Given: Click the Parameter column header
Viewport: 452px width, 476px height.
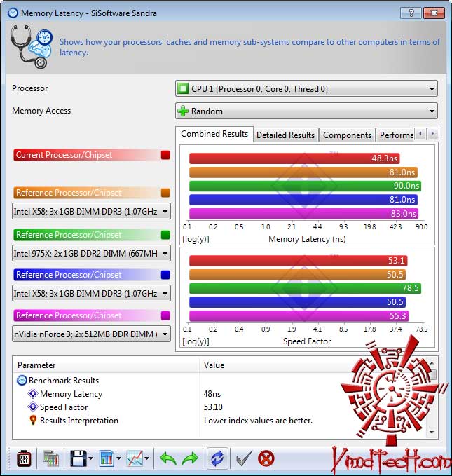Looking at the screenshot, I should [106, 365].
